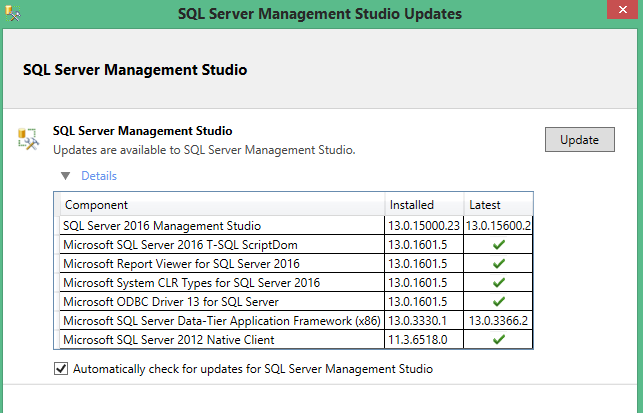Viewport: 643px width, 413px height.
Task: Click latest version 13.0.15600.2
Action: [x=498, y=226]
